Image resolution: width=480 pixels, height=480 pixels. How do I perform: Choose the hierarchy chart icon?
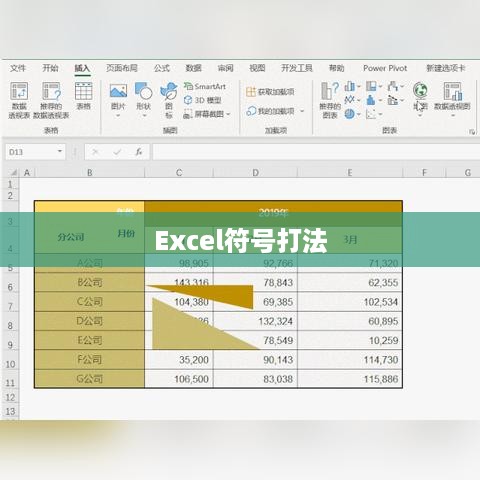tap(371, 86)
